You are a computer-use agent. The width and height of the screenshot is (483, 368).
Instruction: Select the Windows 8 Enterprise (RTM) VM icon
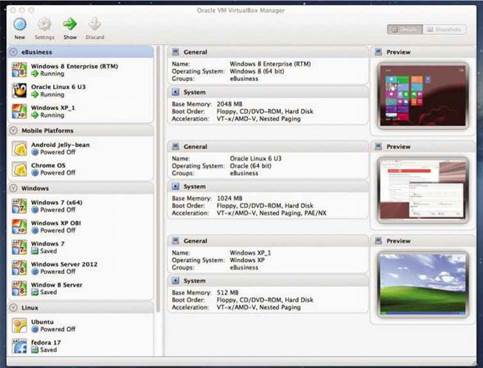click(x=19, y=70)
